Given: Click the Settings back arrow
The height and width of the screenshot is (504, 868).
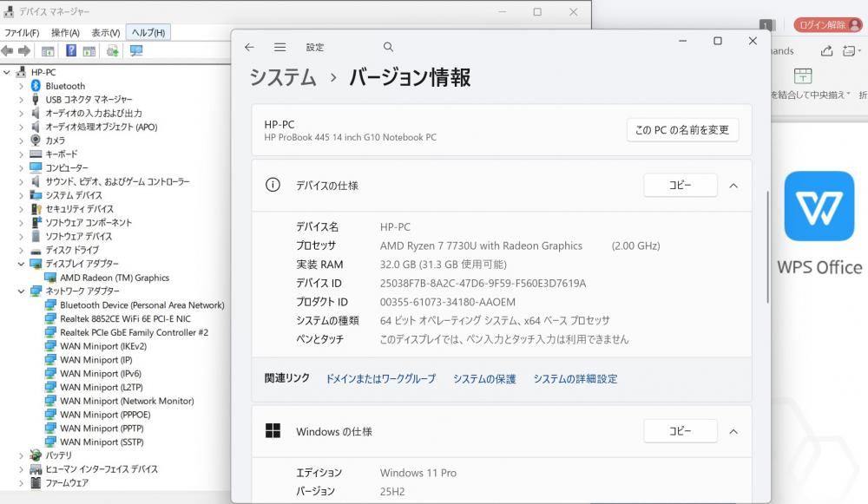Looking at the screenshot, I should click(249, 48).
